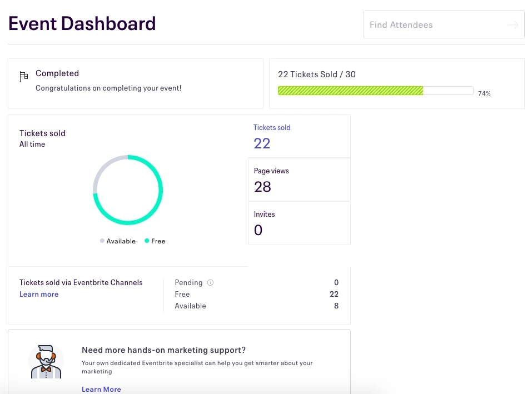532x394 pixels.
Task: Open Learn more under Eventbrite Channels
Action: point(39,294)
